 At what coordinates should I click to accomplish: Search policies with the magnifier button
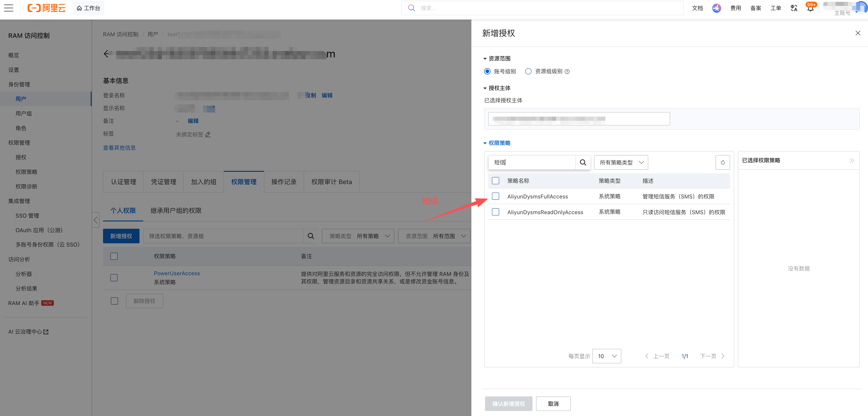coord(583,162)
